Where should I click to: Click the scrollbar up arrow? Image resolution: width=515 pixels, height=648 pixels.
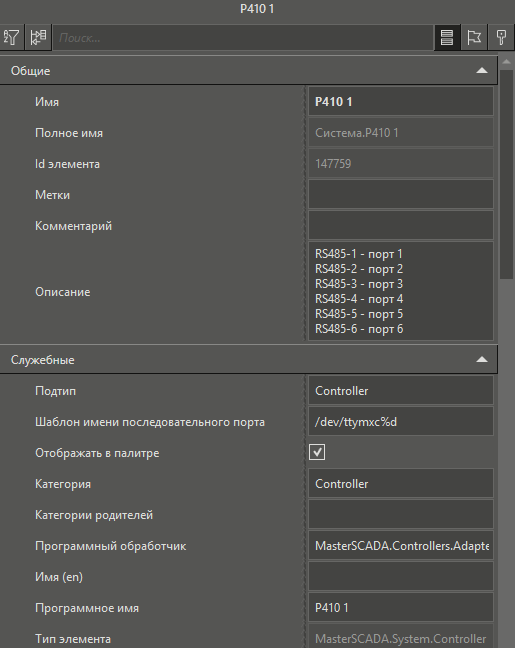(x=506, y=62)
